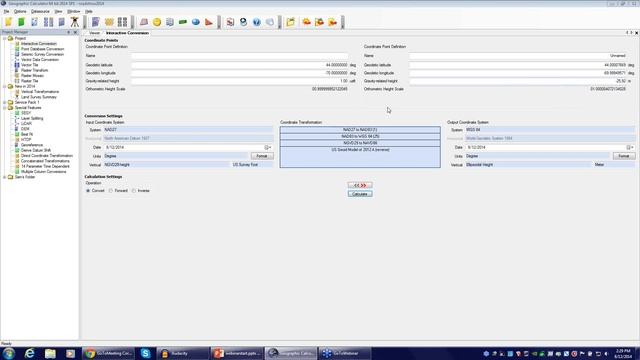Expand the Sam's Folder node
Screen dimensions: 640x360
[4, 177]
